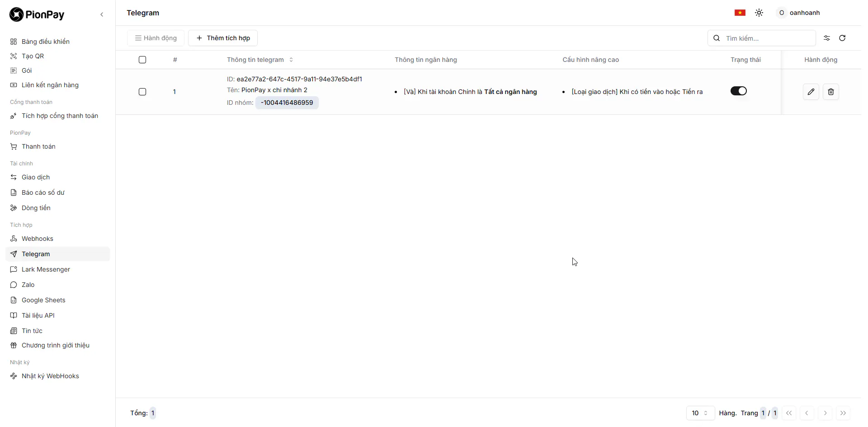Screen dimensions: 868x427
Task: Collapse the sidebar with the chevron
Action: tap(102, 14)
